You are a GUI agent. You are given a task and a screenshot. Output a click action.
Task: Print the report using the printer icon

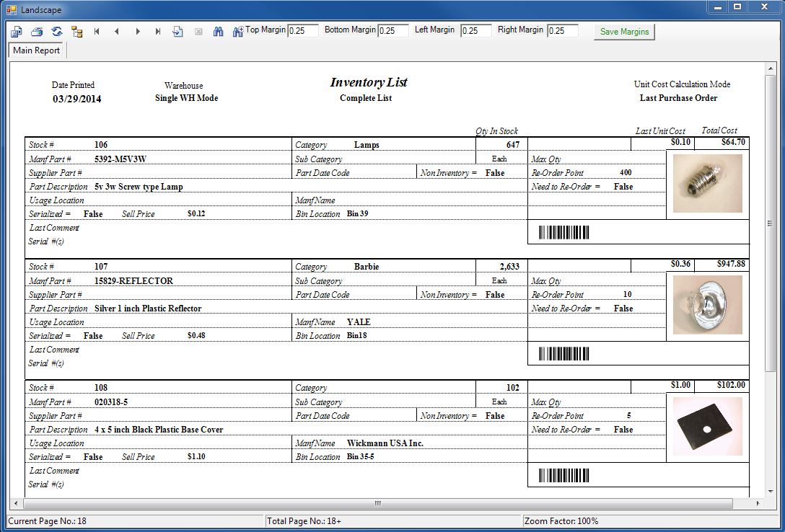click(x=37, y=32)
